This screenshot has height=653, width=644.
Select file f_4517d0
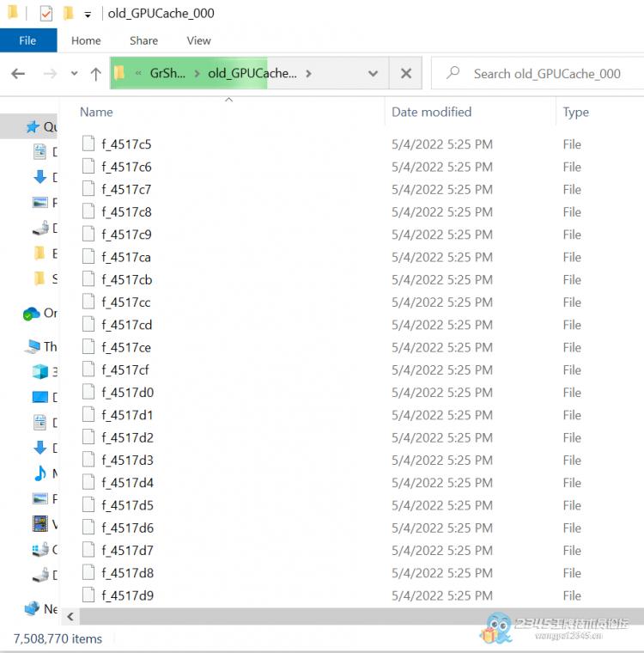(x=128, y=393)
